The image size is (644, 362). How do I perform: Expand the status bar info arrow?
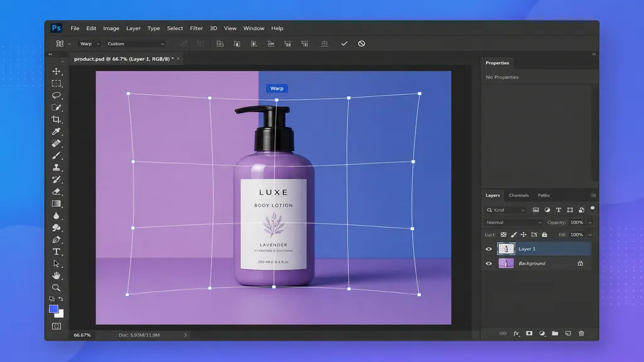(x=186, y=335)
